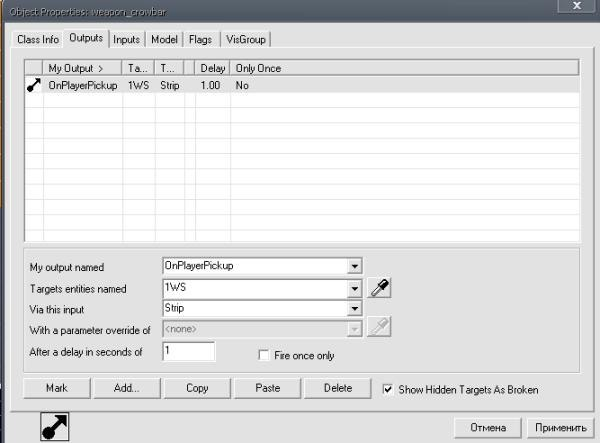The image size is (600, 443).
Task: Sort by the My Output column header
Action: (82, 68)
